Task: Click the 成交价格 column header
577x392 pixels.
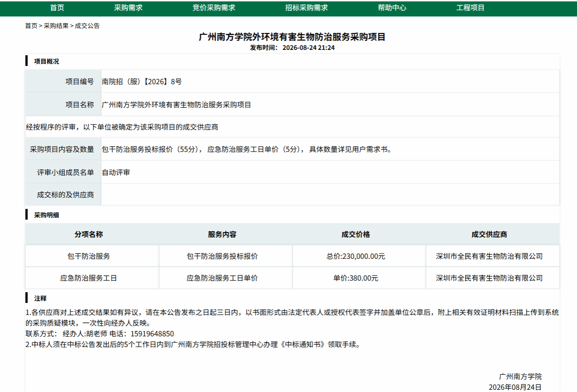Action: pos(356,234)
